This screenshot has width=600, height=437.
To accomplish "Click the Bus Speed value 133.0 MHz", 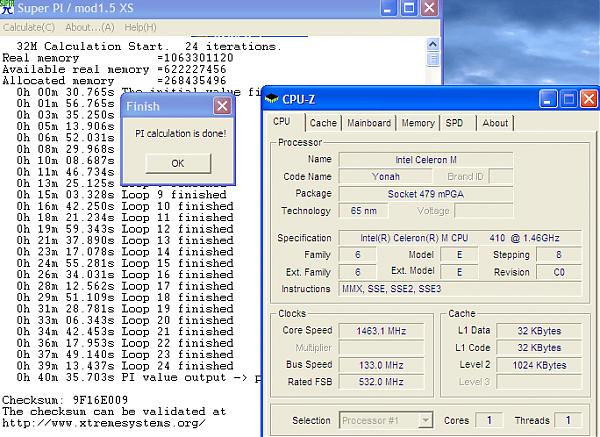I will (x=382, y=365).
